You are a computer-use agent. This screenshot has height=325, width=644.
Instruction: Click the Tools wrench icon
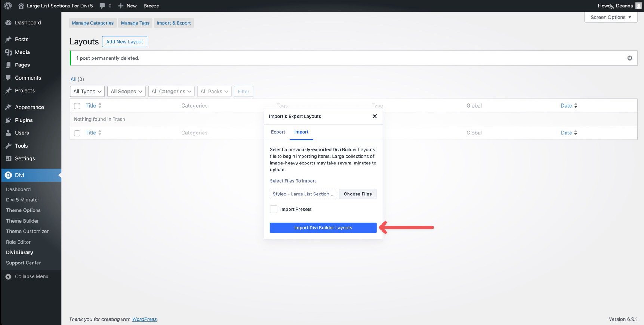coord(8,146)
